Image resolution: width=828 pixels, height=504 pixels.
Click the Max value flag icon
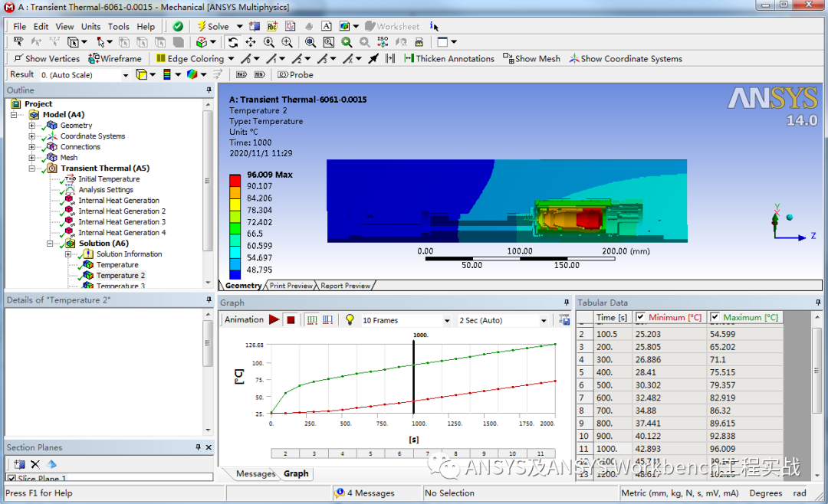point(242,75)
